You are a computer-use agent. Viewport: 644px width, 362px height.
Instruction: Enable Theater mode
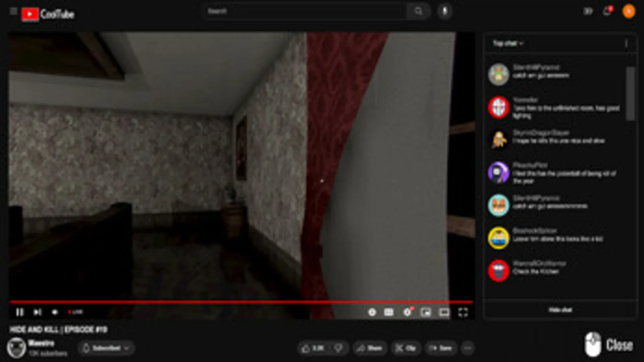[x=444, y=312]
